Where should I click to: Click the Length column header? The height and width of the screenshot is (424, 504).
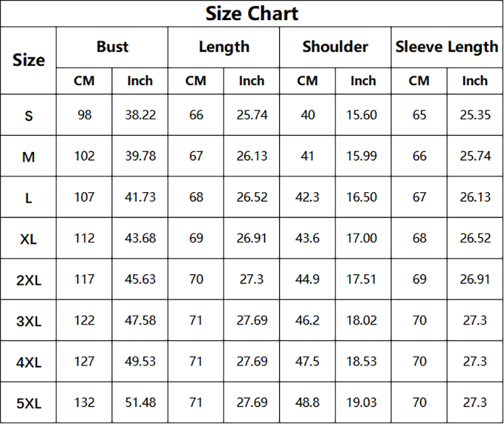point(224,47)
